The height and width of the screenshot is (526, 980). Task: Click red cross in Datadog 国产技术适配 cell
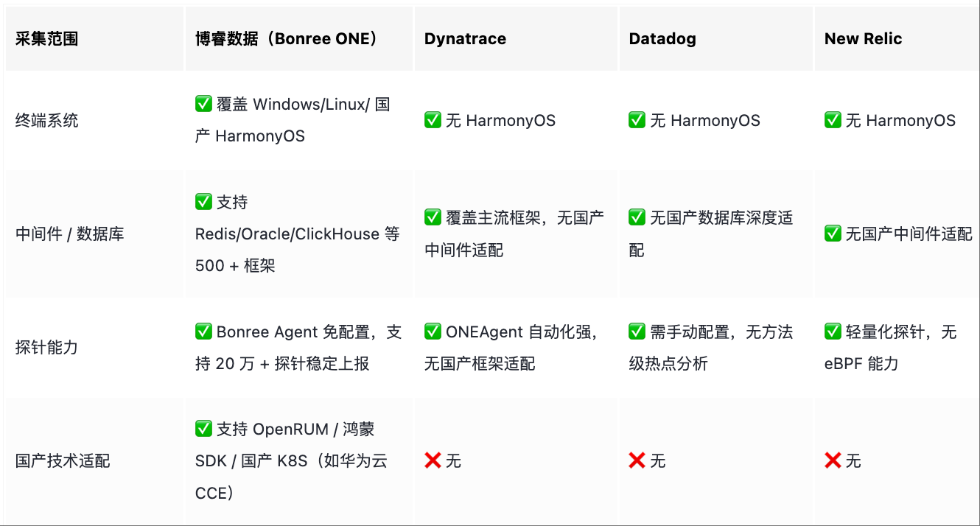pos(637,461)
